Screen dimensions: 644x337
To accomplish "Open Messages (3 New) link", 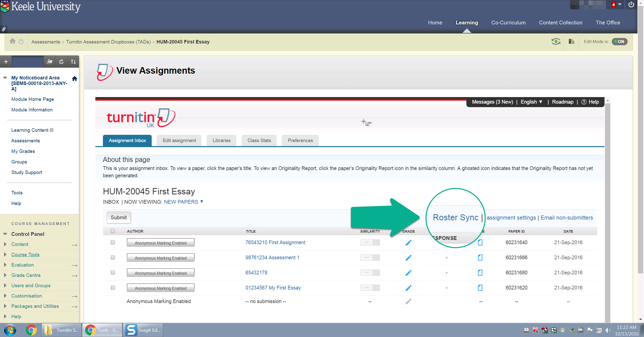I will 492,102.
